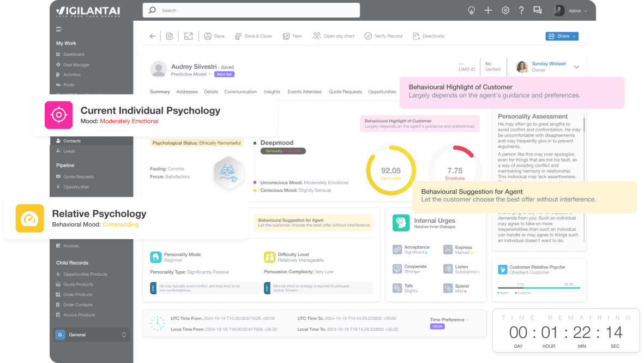Expand the header chevron beside Owner

(x=576, y=67)
